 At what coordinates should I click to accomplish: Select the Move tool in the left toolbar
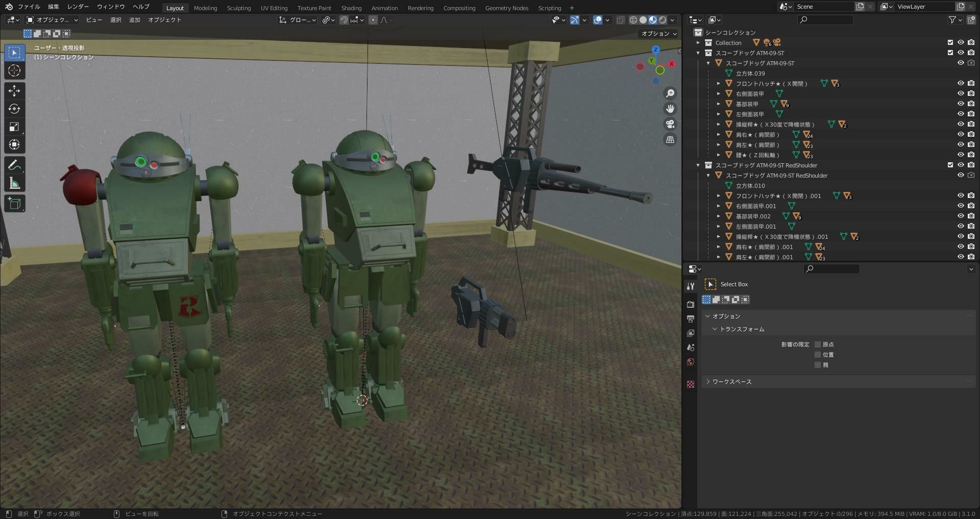[14, 91]
